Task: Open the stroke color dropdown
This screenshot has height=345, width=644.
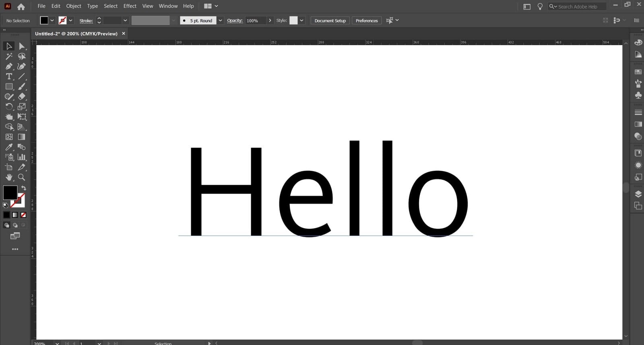Action: pos(71,21)
